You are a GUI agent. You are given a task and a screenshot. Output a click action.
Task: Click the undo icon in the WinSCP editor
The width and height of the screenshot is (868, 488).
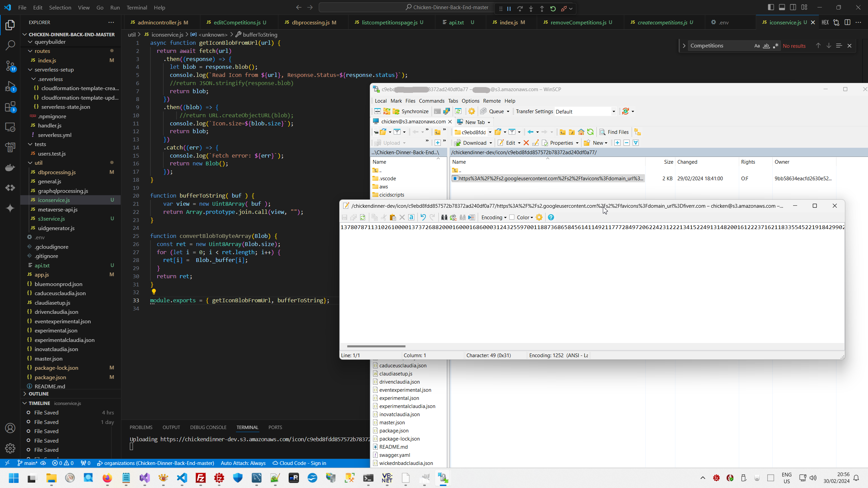point(423,217)
